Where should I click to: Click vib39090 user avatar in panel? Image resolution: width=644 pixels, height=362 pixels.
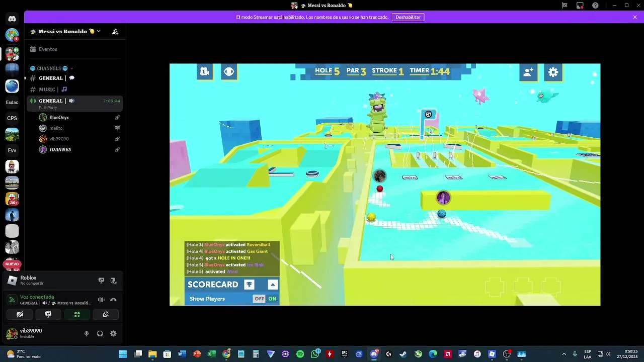(x=11, y=334)
